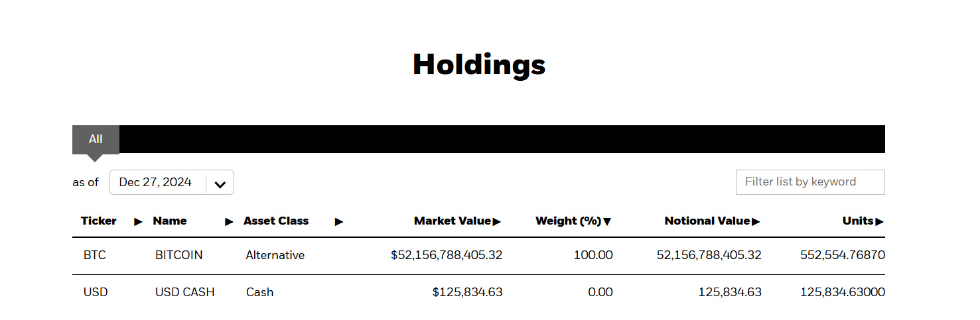Select the BTC ticker cell
This screenshot has width=980, height=320.
click(x=95, y=255)
